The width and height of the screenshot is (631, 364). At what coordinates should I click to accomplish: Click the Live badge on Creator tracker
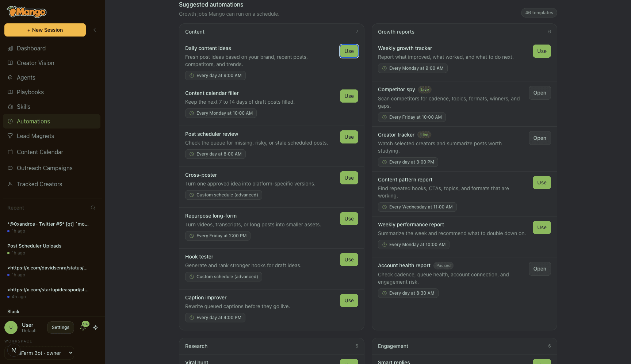(424, 135)
